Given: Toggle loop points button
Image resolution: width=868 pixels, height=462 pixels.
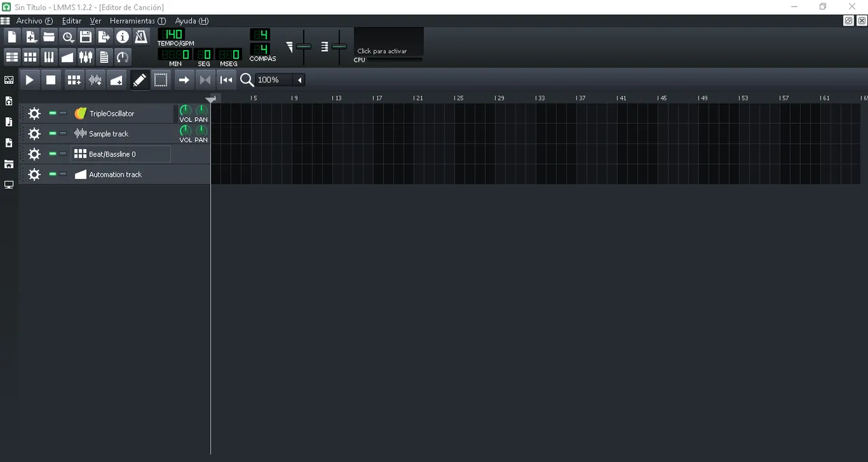Looking at the screenshot, I should [205, 80].
